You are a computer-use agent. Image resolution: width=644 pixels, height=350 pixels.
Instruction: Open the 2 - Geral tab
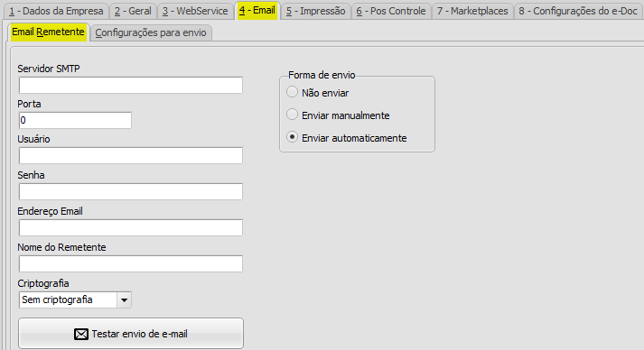[x=133, y=11]
